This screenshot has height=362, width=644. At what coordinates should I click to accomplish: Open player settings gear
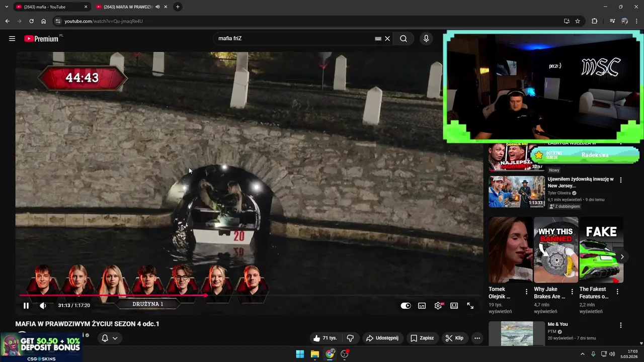438,305
